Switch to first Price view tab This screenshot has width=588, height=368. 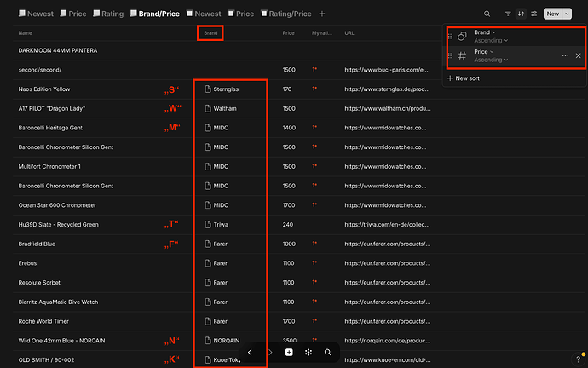click(73, 14)
